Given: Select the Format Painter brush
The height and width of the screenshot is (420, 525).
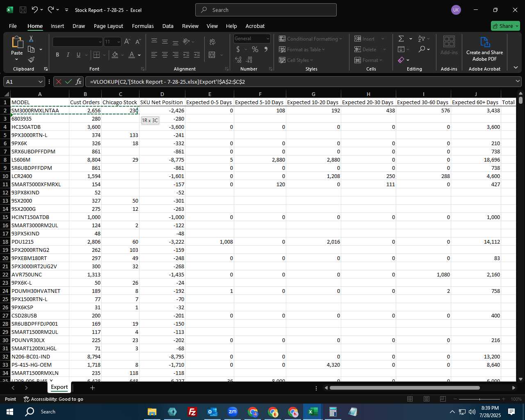Looking at the screenshot, I should pos(31,60).
